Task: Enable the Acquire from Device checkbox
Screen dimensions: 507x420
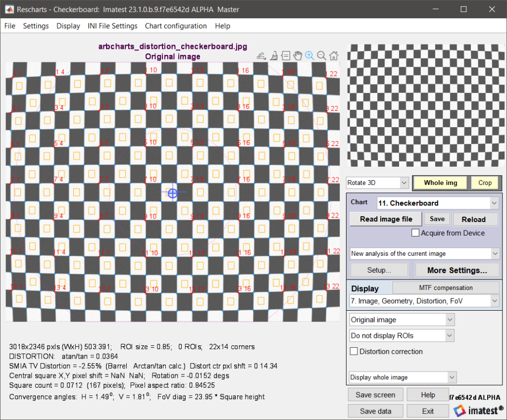Action: tap(415, 233)
